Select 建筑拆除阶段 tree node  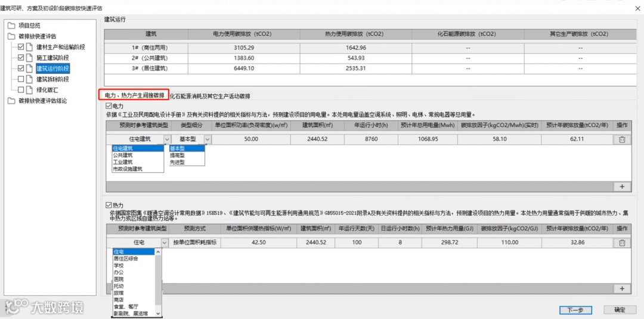(x=52, y=79)
